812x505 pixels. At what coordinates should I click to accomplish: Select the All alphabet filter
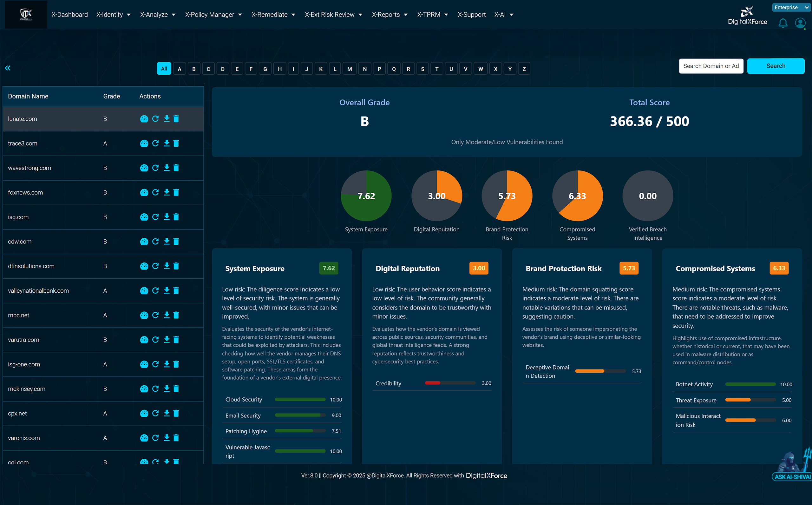click(x=164, y=69)
